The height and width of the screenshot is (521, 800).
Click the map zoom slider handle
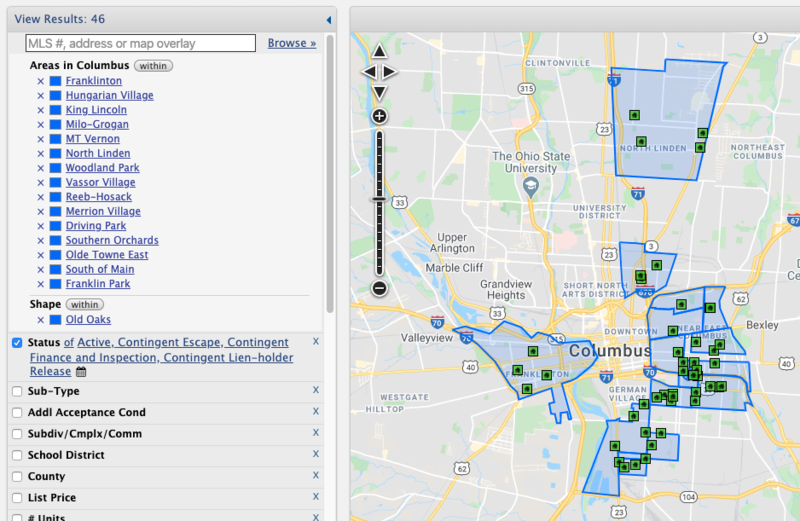point(379,199)
